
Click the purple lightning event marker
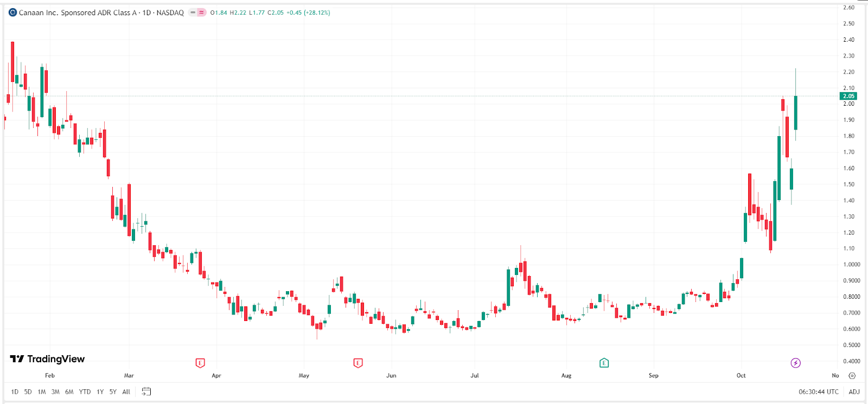click(x=795, y=363)
